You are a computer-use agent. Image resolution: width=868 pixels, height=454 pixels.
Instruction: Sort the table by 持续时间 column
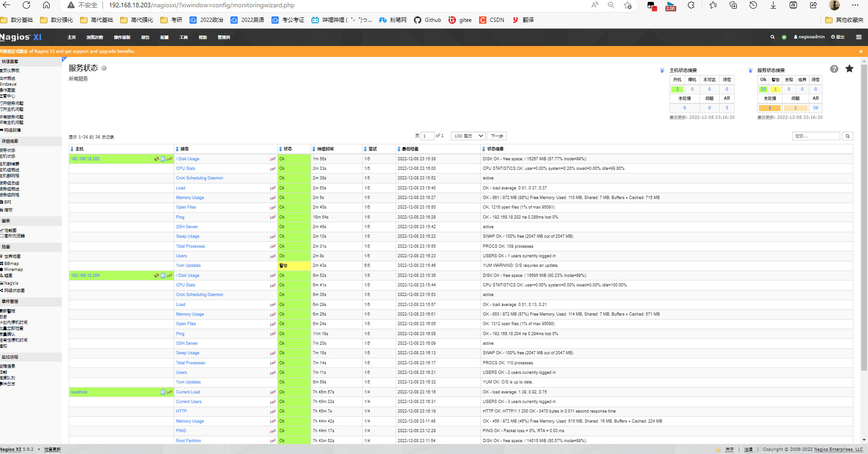tap(325, 149)
